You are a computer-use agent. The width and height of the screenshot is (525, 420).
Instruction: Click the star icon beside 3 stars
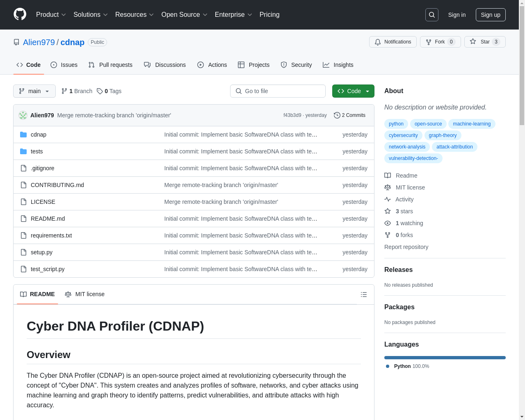point(388,211)
